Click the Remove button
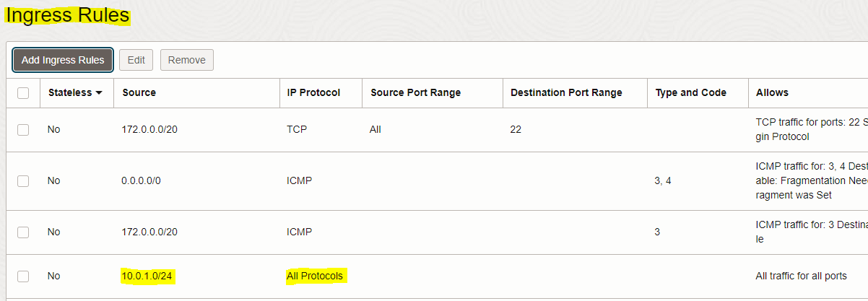868x301 pixels. (186, 60)
